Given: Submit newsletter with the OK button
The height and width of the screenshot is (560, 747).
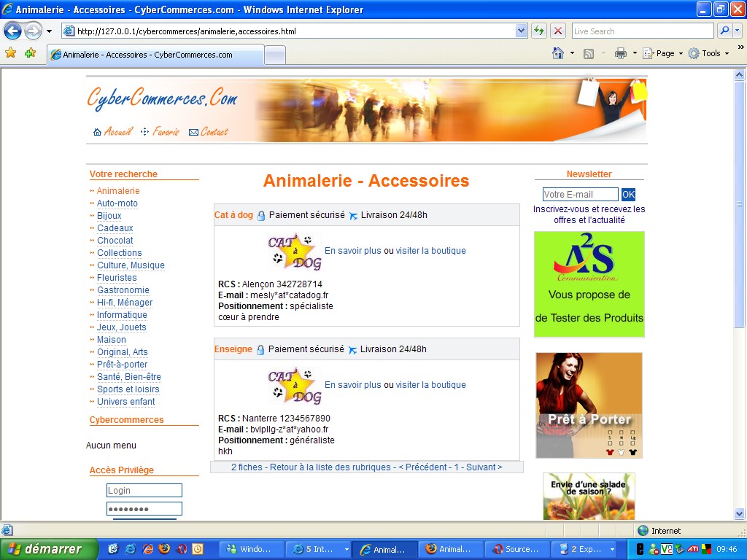Looking at the screenshot, I should point(628,194).
